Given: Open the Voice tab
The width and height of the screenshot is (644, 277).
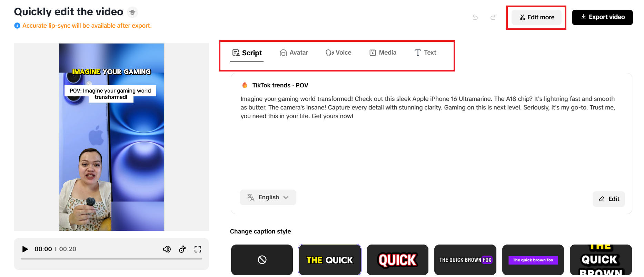Looking at the screenshot, I should [338, 52].
